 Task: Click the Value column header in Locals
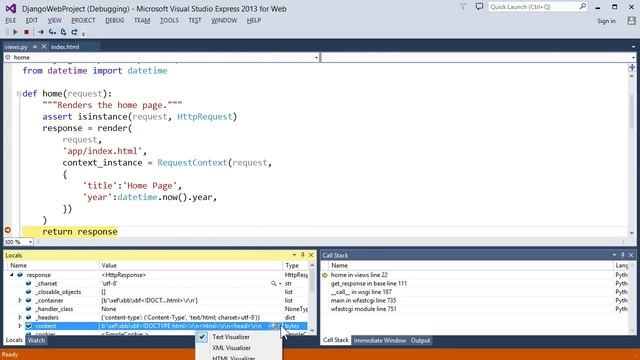(x=191, y=265)
